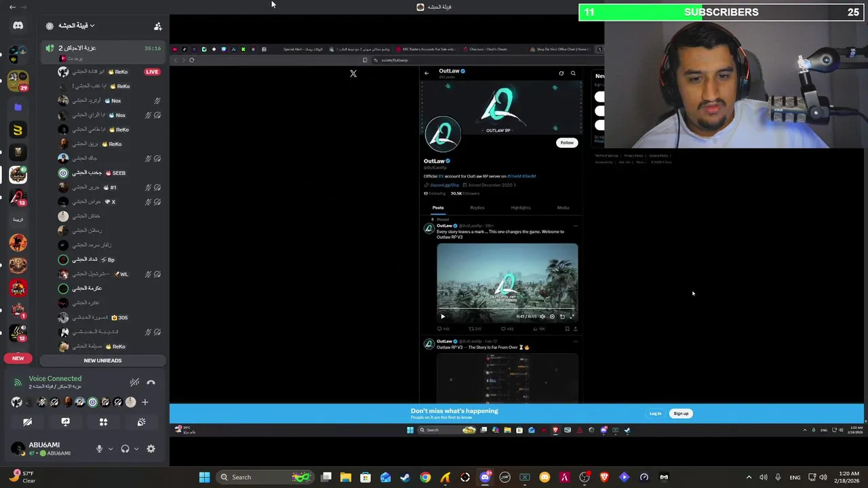Disconnect from the Discord voice channel
Image resolution: width=868 pixels, height=488 pixels.
point(151,383)
